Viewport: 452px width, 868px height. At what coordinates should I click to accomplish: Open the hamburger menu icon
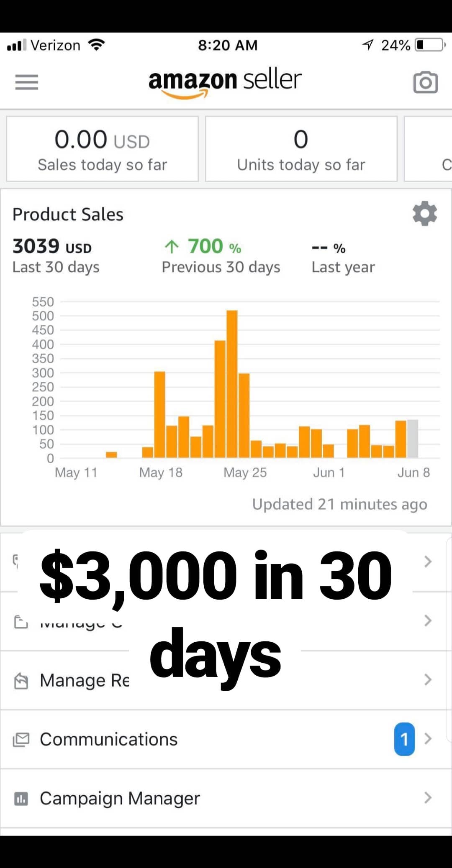26,82
